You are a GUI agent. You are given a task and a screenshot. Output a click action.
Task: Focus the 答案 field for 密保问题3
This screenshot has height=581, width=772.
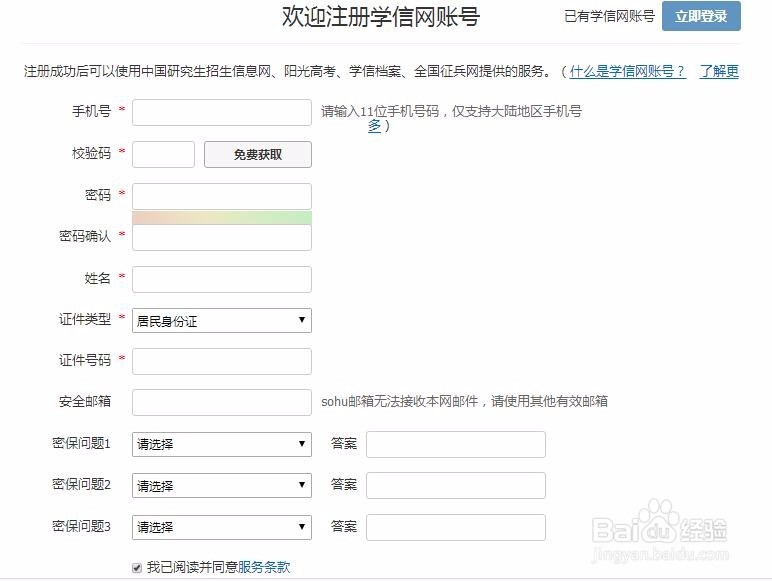[x=456, y=527]
